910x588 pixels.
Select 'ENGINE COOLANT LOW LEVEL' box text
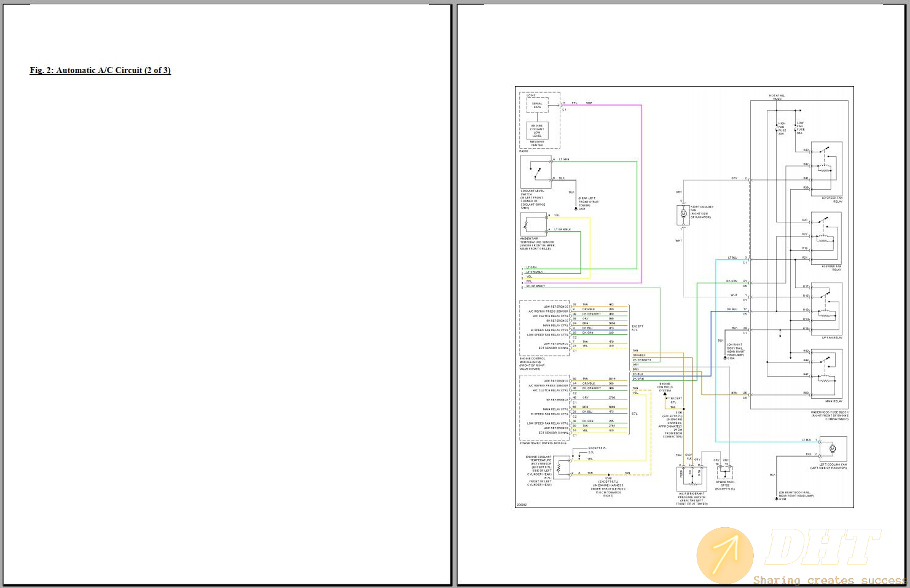pyautogui.click(x=537, y=131)
